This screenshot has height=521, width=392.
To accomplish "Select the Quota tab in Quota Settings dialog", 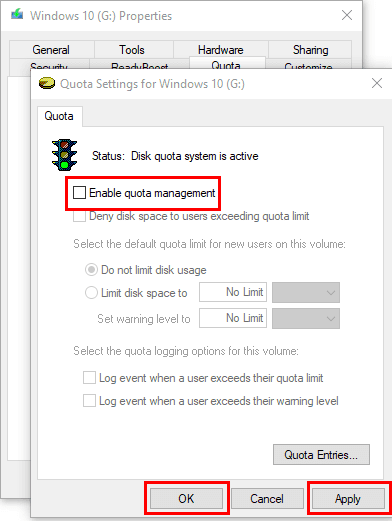I will (x=59, y=116).
